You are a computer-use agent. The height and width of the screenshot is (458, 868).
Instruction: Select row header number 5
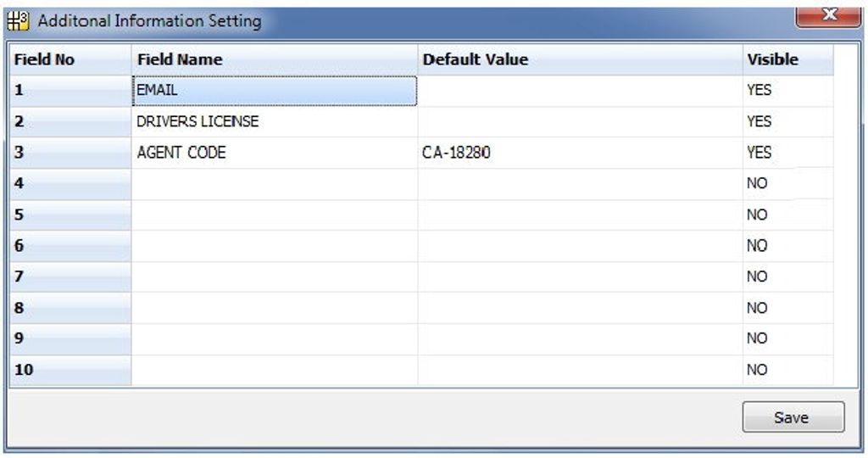point(70,215)
